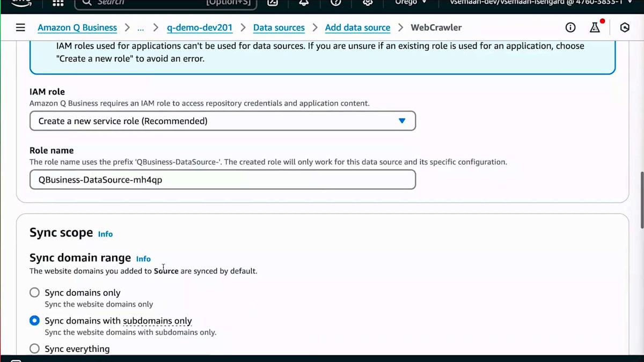Click the 'Sync scope' section heading
Screen dimensions: 644x362
click(x=61, y=233)
